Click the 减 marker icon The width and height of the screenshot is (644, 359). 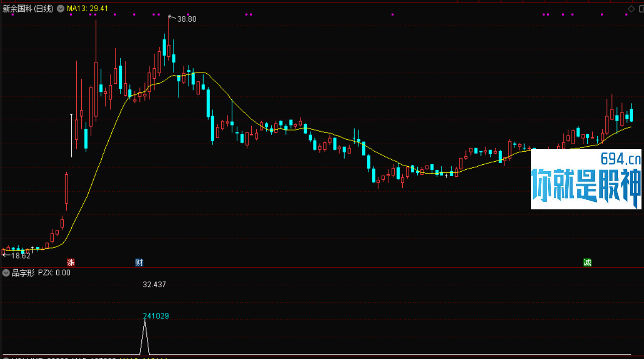(x=587, y=262)
